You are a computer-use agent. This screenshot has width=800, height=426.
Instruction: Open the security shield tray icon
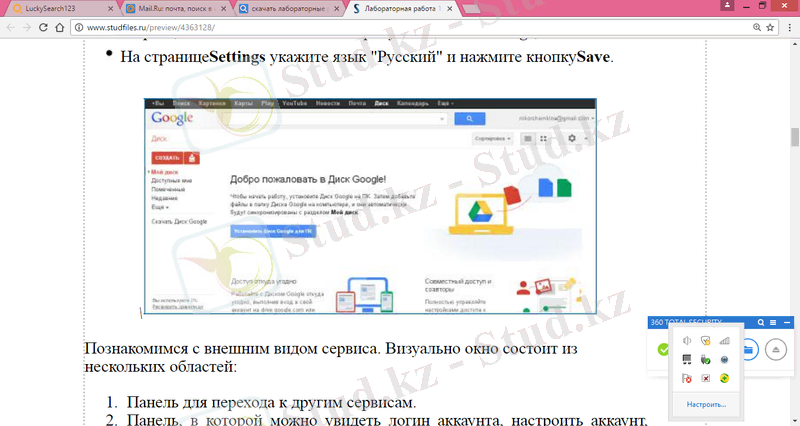tap(706, 341)
